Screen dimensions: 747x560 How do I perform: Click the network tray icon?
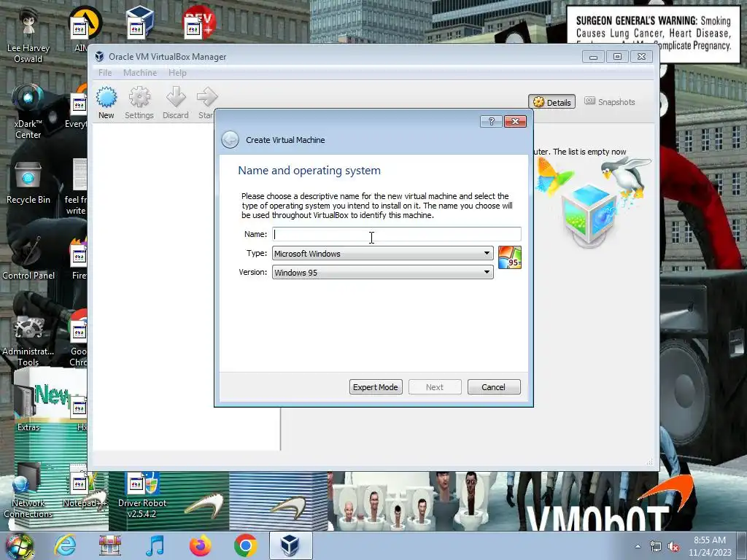tap(656, 547)
